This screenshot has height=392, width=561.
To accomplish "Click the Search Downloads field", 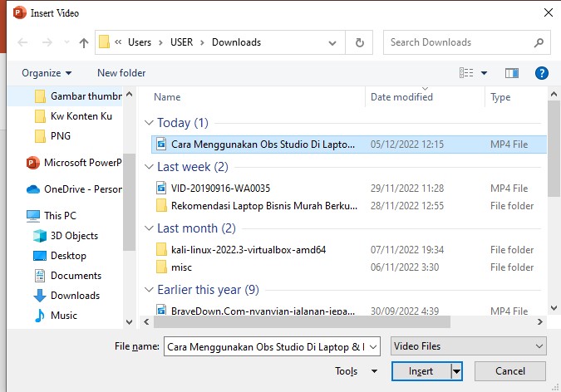I will tap(460, 42).
